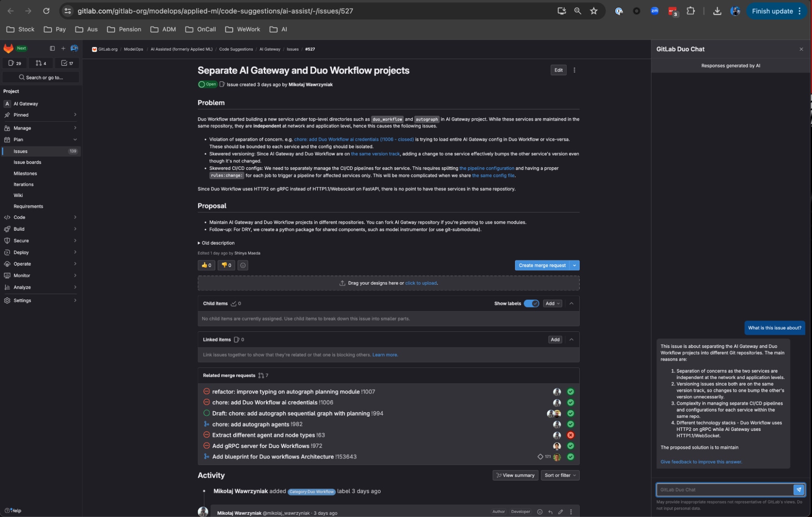Open the Sort or filter dropdown
Screen dimensions: 812x517
[560, 475]
